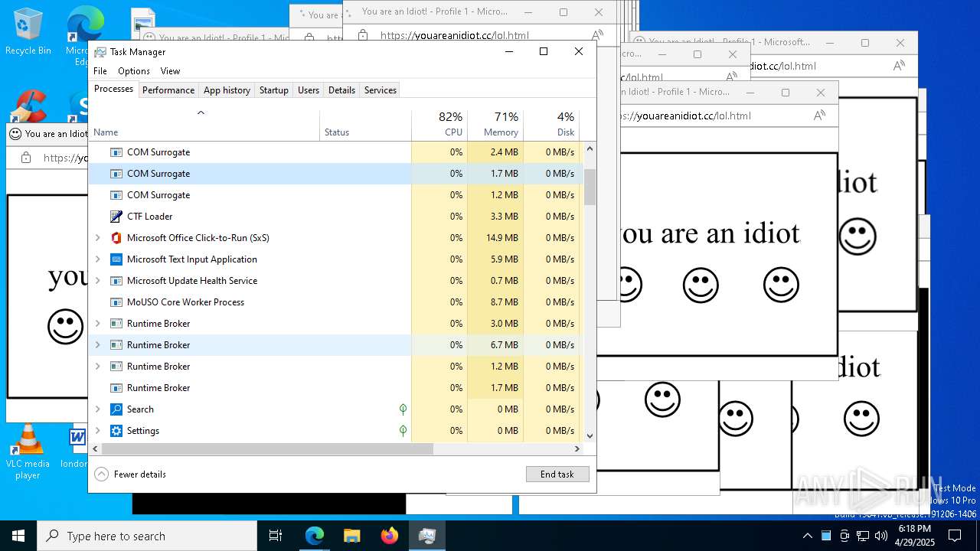Image resolution: width=980 pixels, height=551 pixels.
Task: Click the Task Manager taskbar icon
Action: tap(427, 536)
